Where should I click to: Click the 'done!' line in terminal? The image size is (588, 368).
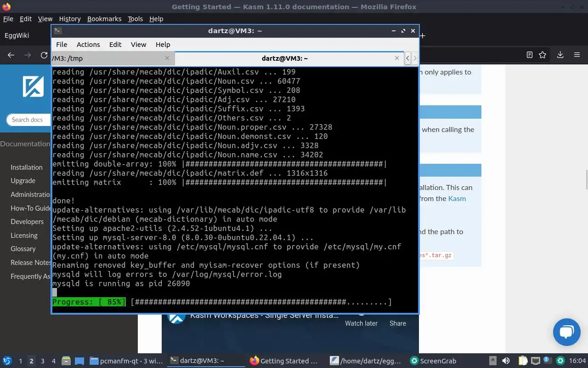(x=63, y=201)
